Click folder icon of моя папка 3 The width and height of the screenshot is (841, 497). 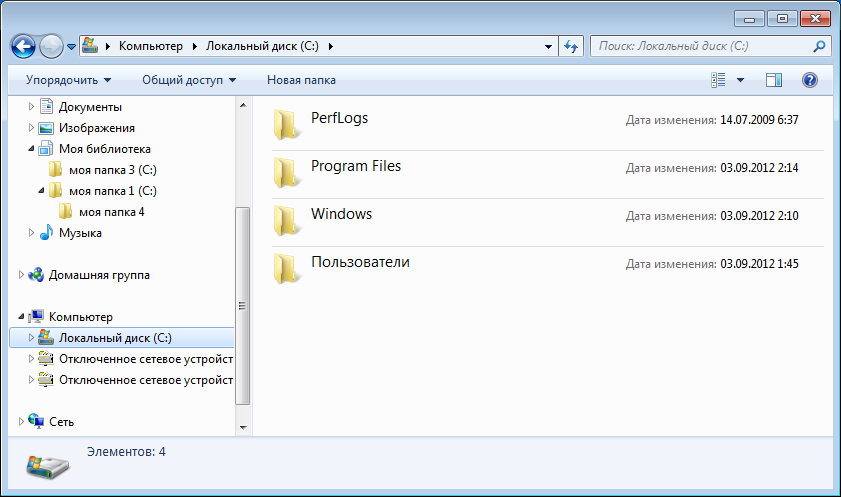(55, 169)
